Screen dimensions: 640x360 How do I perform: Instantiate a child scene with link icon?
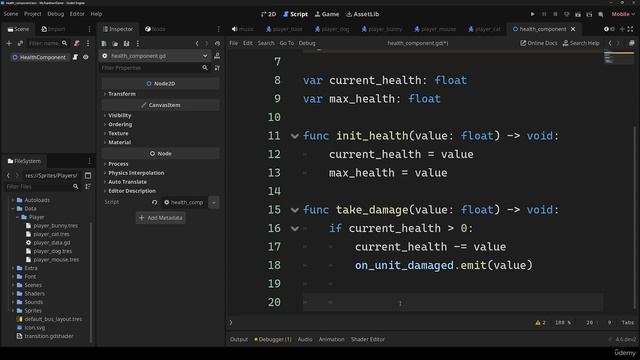[x=20, y=43]
